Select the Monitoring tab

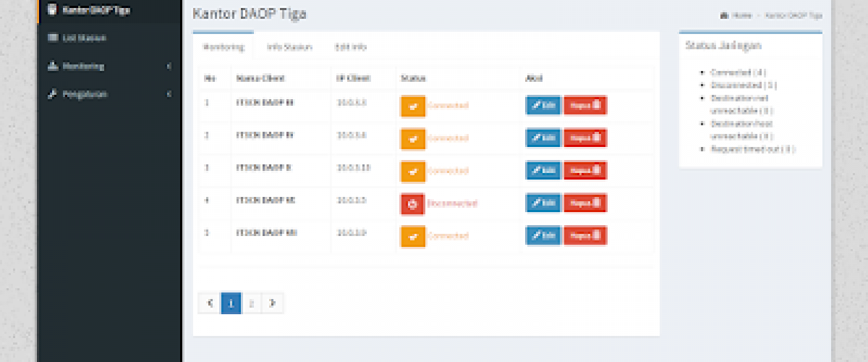[x=223, y=47]
